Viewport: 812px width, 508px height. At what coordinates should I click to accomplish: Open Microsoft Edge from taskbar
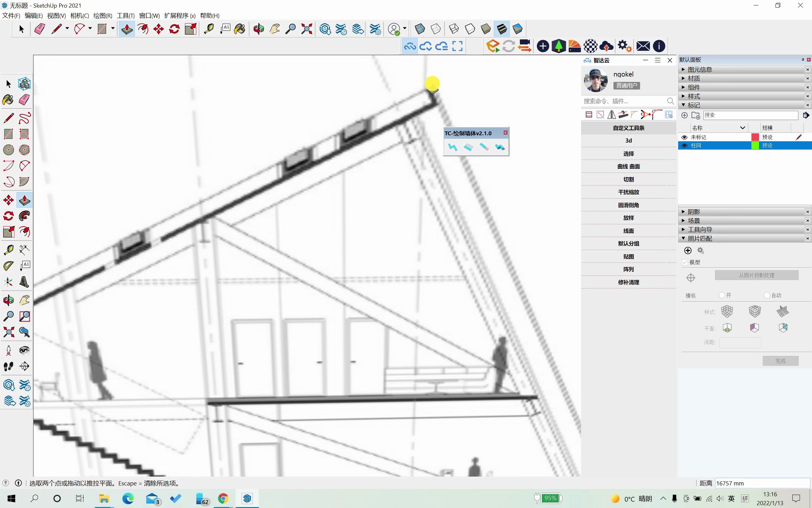pos(128,498)
